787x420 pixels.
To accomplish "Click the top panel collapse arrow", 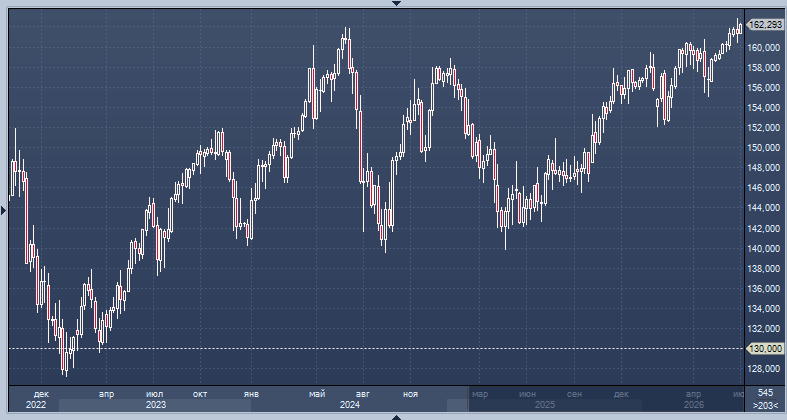I will click(x=396, y=4).
